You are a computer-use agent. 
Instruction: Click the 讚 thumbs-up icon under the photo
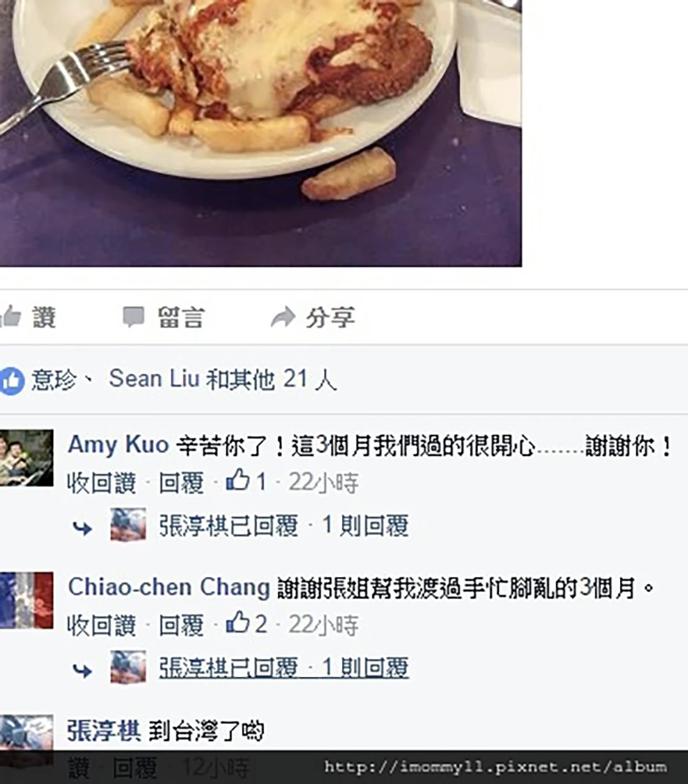tap(10, 316)
